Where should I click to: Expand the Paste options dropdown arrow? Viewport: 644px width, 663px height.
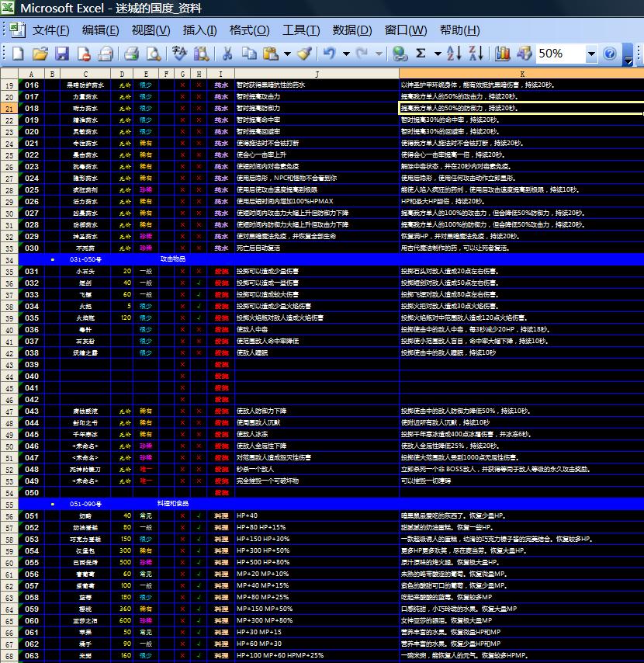[287, 54]
